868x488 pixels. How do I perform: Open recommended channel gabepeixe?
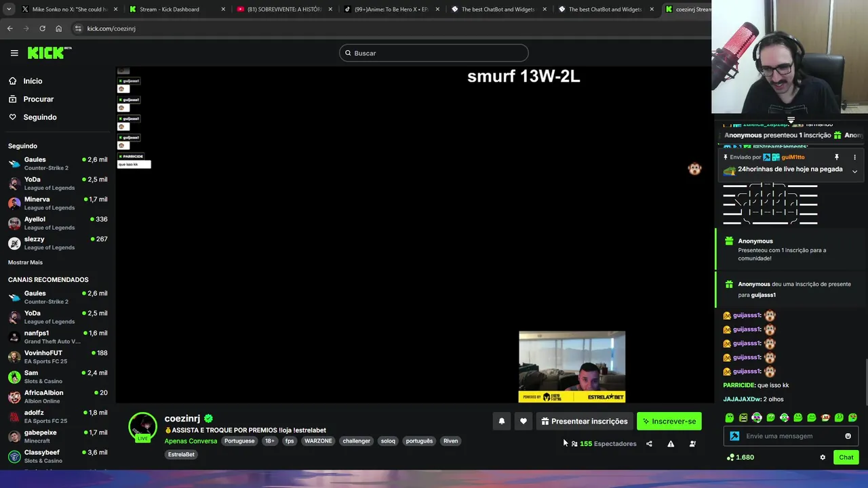[57, 436]
